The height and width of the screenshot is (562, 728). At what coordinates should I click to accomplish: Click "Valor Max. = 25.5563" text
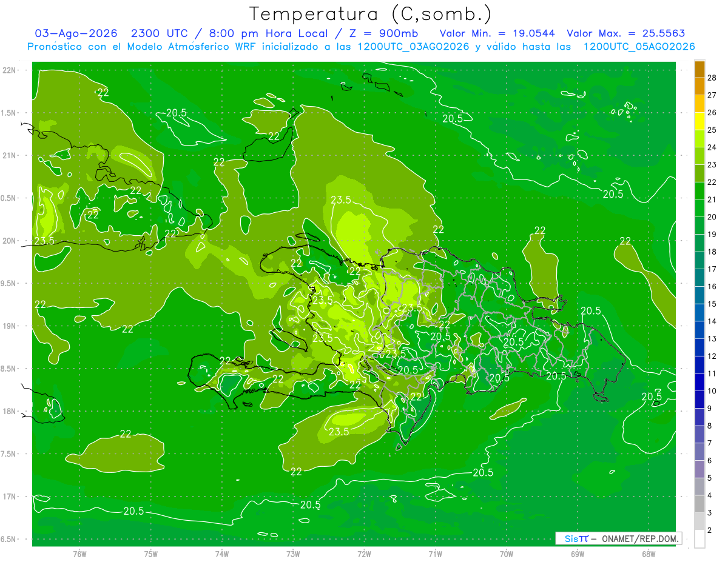pyautogui.click(x=626, y=33)
